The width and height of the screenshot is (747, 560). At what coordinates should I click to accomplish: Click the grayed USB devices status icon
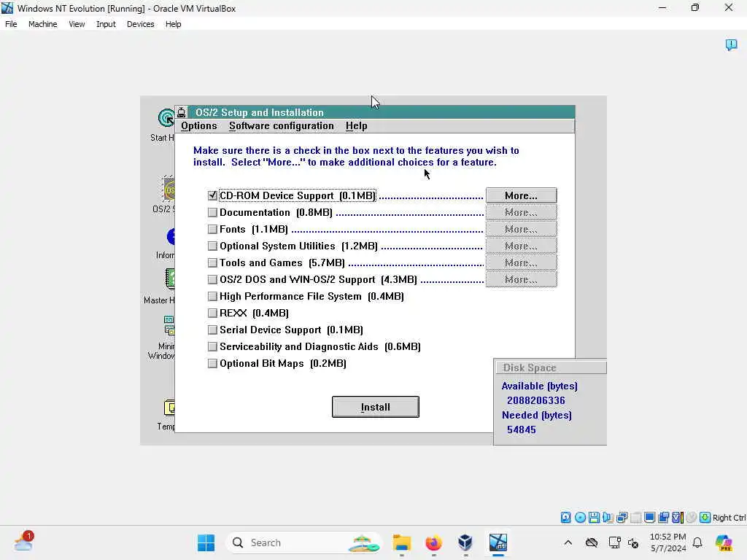click(x=635, y=517)
